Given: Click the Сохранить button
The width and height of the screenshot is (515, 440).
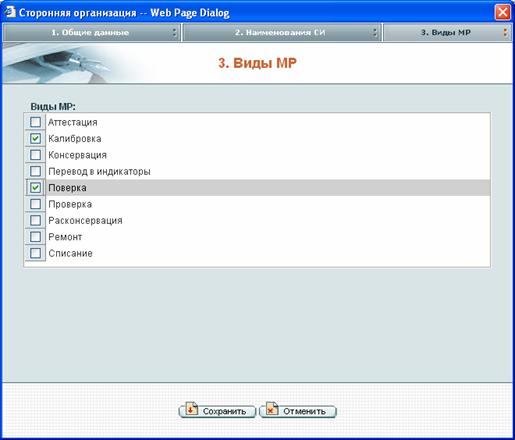Looking at the screenshot, I should 217,411.
